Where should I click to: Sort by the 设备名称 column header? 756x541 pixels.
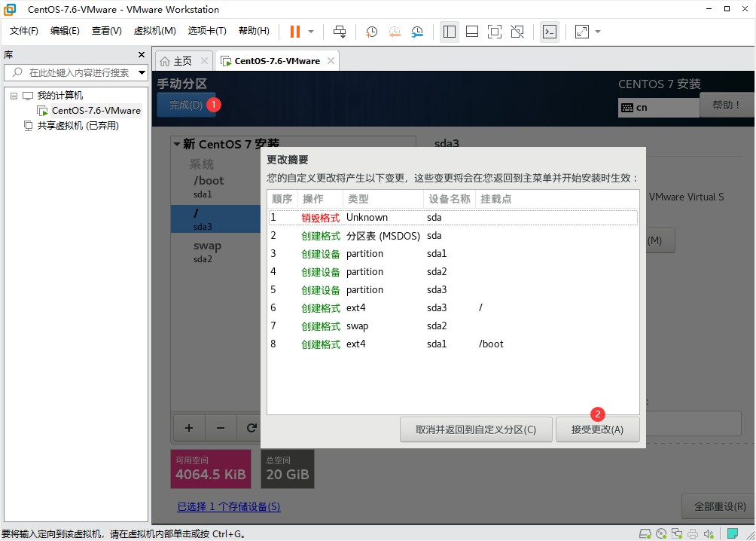point(450,199)
